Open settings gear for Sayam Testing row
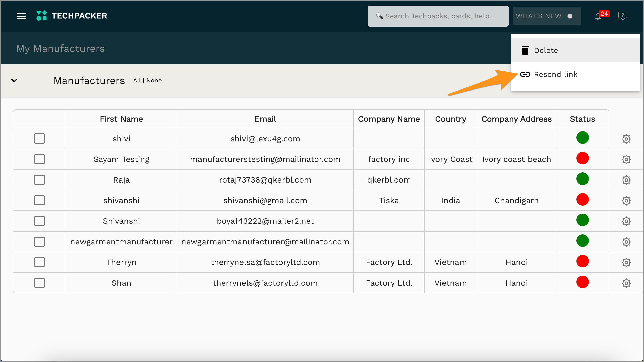Image resolution: width=644 pixels, height=362 pixels. [626, 159]
